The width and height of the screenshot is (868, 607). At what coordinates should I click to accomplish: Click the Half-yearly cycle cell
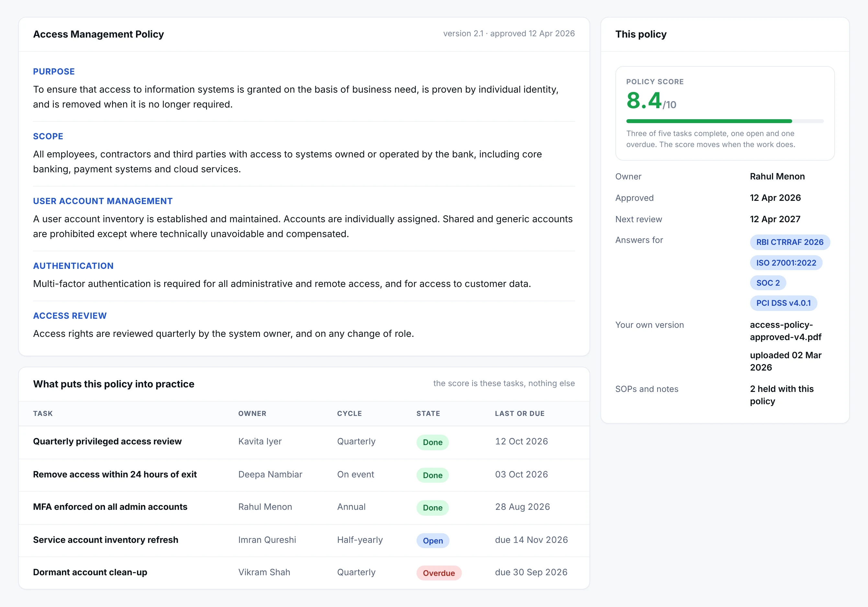[360, 540]
